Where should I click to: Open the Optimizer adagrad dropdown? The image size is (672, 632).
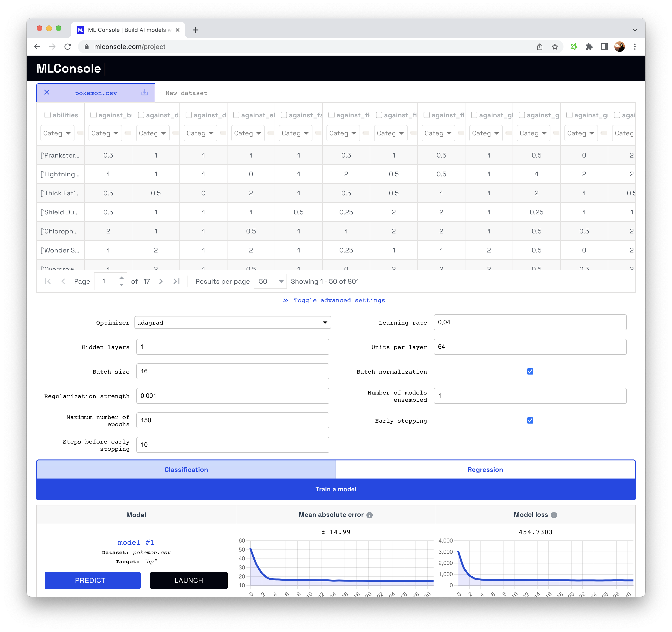click(x=232, y=322)
